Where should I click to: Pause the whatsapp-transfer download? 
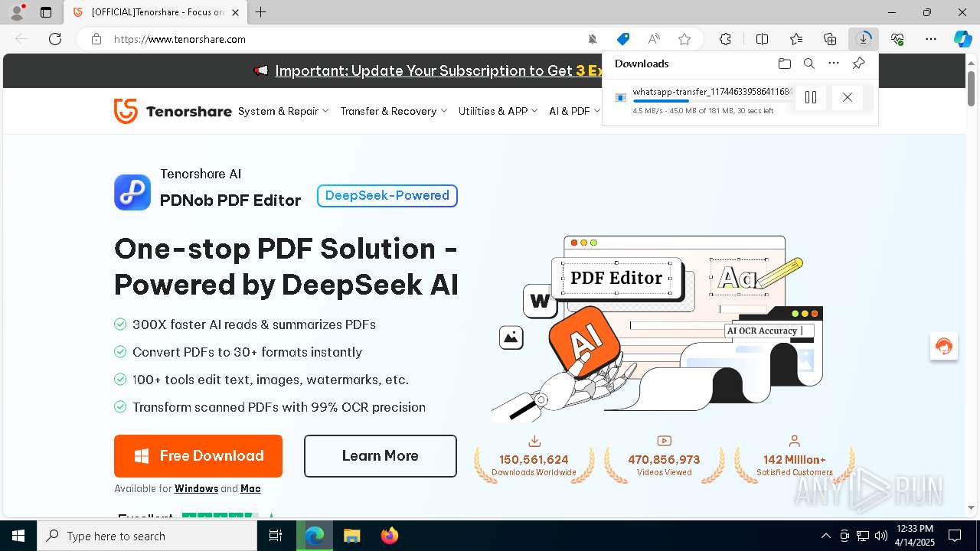(x=811, y=97)
